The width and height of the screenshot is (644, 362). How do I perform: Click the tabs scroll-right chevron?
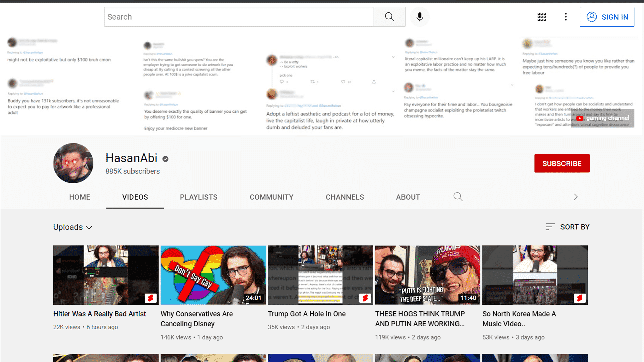click(x=576, y=197)
